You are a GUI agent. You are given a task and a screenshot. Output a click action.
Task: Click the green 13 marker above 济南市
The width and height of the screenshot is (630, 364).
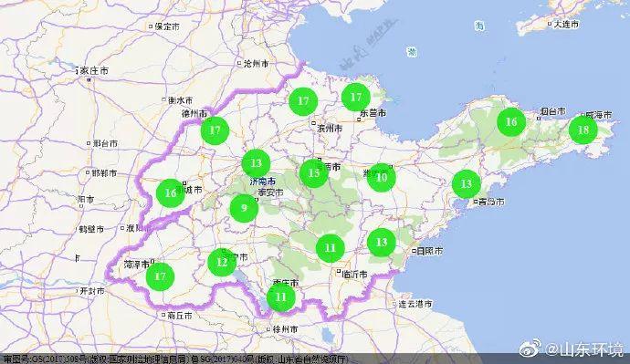(x=256, y=163)
